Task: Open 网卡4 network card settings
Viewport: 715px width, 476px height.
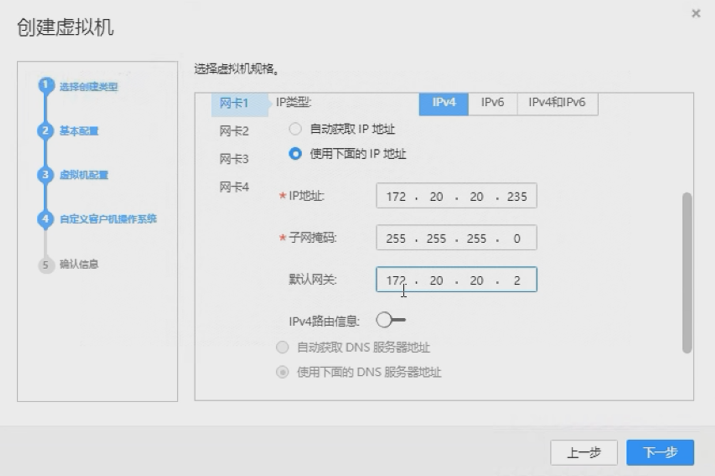Action: 234,187
